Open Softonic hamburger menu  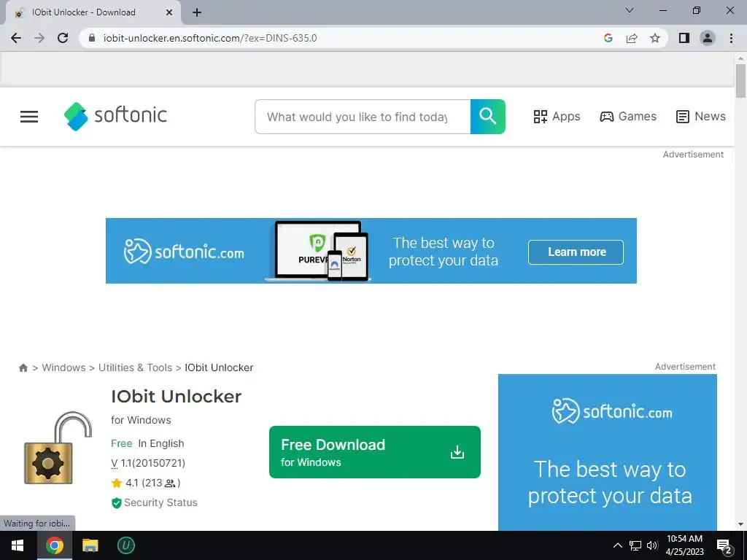[x=29, y=117]
